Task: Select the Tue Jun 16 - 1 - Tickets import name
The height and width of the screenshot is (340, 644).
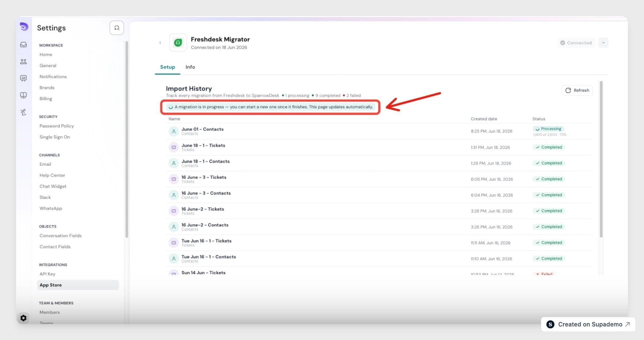Action: [206, 241]
